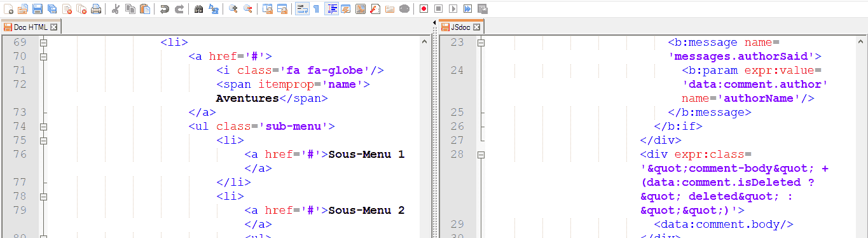This screenshot has height=238, width=868.
Task: Toggle synchronized horizontal scrolling
Action: (282, 9)
